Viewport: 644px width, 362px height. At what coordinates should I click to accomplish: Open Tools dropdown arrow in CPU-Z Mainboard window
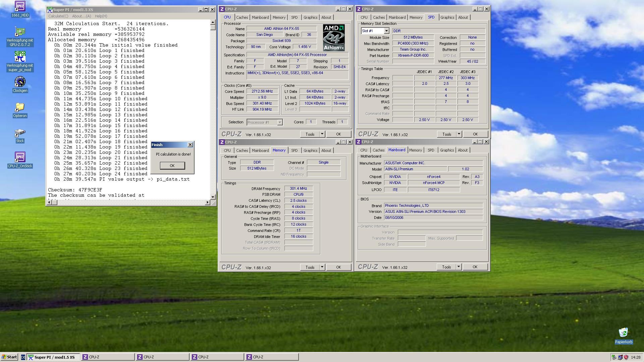point(459,267)
